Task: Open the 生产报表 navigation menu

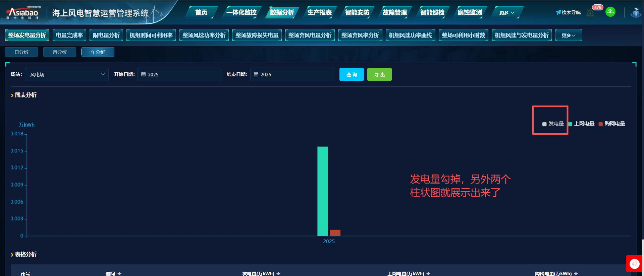Action: point(319,13)
